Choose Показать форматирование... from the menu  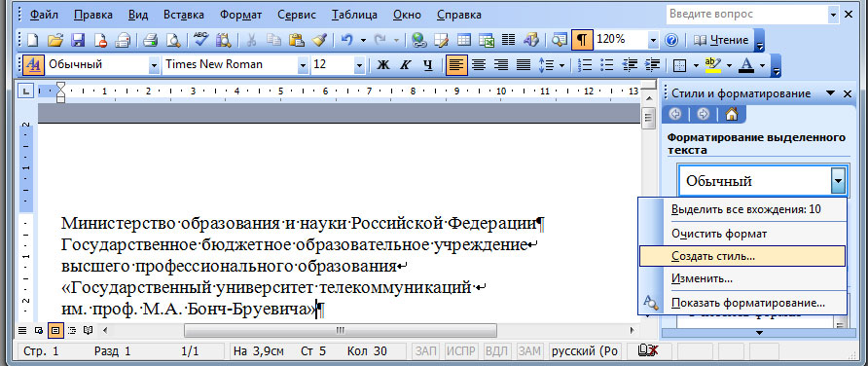(x=741, y=304)
